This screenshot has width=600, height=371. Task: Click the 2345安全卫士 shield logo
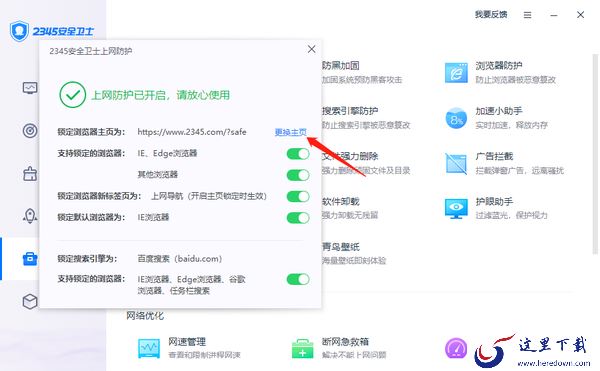click(19, 31)
